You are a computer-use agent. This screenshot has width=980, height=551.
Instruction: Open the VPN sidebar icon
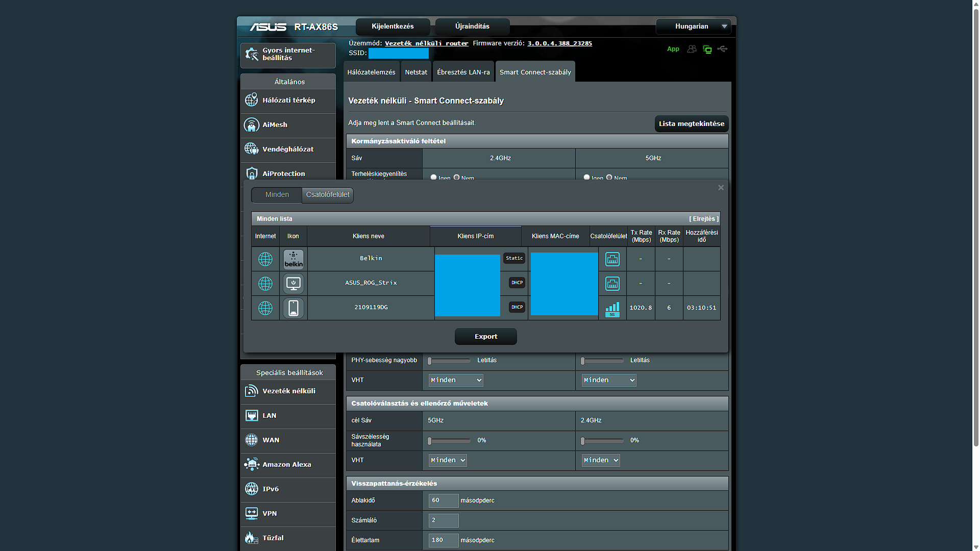(x=251, y=513)
